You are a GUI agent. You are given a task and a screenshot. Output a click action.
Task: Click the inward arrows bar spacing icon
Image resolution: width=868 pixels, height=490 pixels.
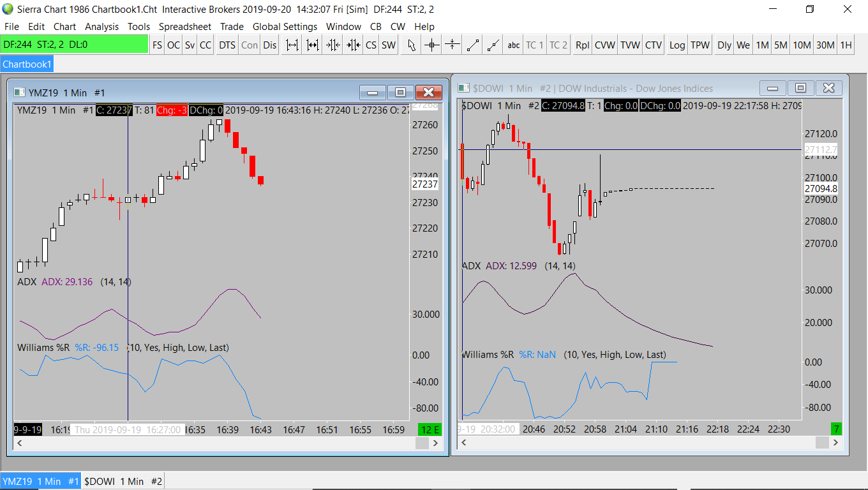pos(333,45)
